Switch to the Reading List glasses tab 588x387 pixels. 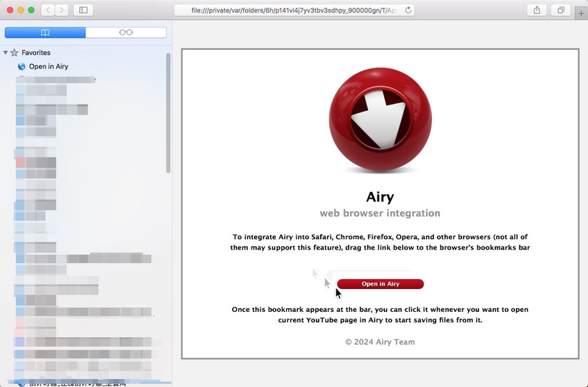126,32
